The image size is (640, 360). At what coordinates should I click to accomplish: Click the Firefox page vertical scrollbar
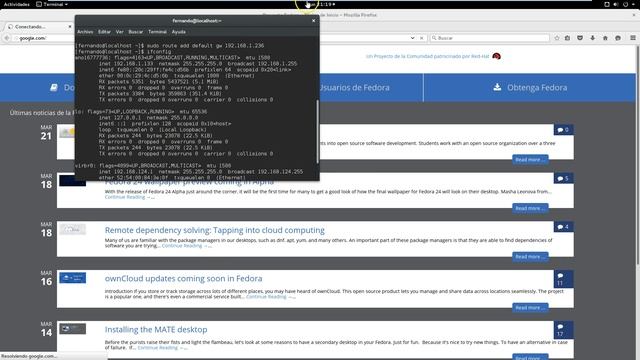(x=638, y=155)
